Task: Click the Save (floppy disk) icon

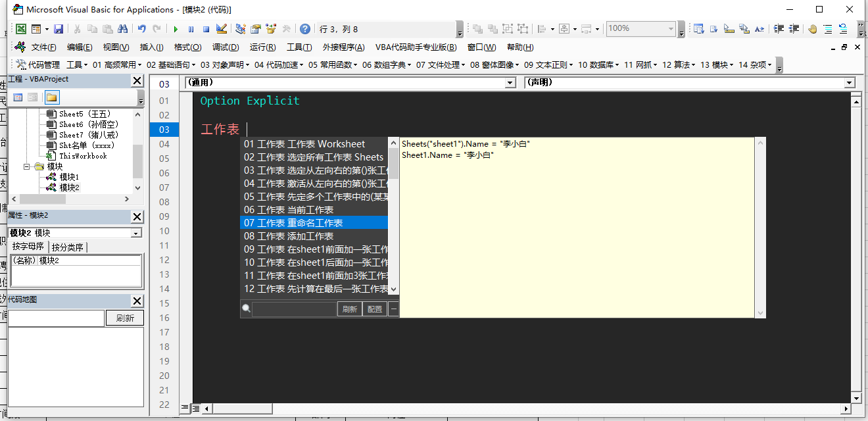Action: point(59,29)
